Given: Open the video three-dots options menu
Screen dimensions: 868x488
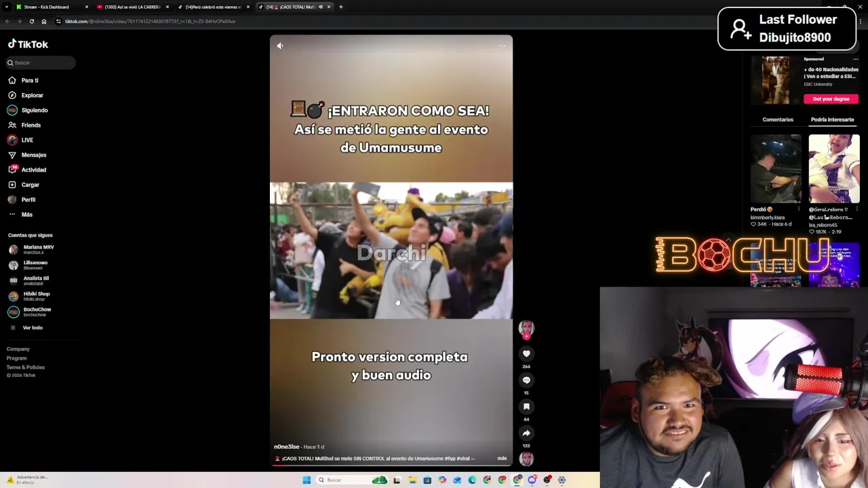Looking at the screenshot, I should pyautogui.click(x=502, y=45).
